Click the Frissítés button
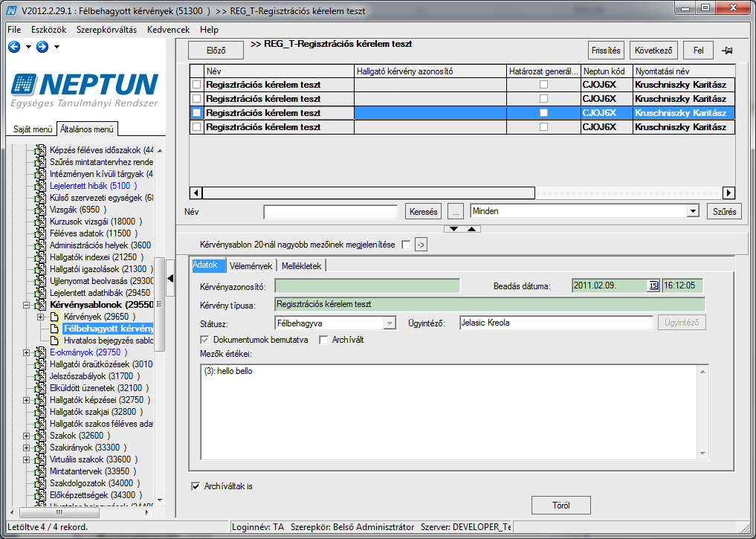 (606, 51)
